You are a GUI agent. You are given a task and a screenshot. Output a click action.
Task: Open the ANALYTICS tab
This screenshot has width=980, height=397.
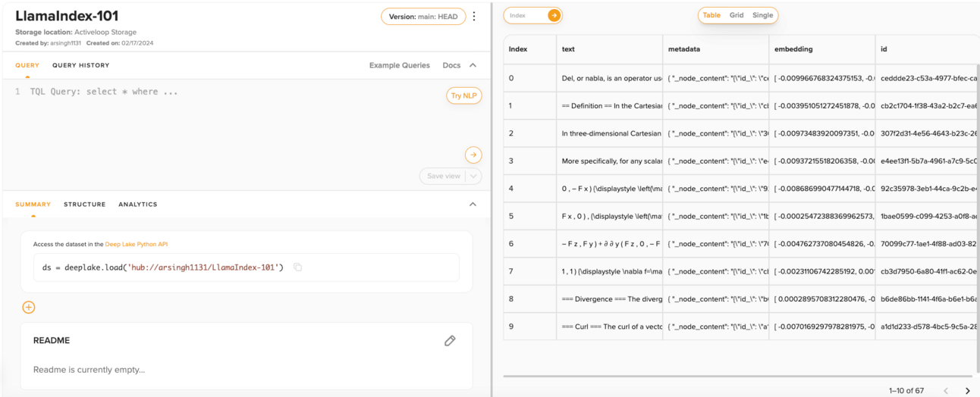[x=138, y=205]
